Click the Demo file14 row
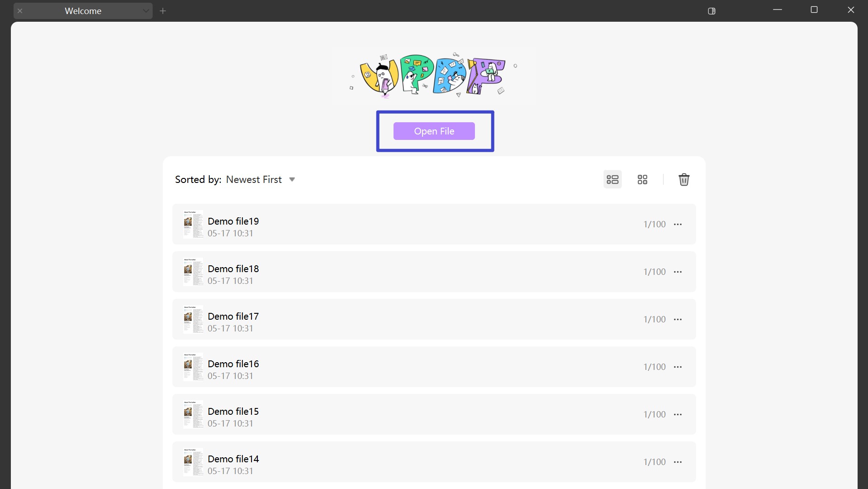868x489 pixels. [233, 459]
